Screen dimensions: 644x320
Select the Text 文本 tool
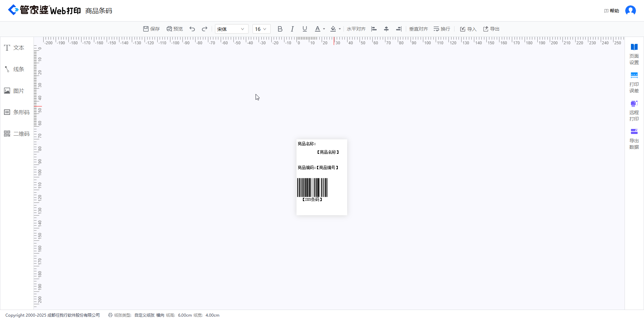14,48
